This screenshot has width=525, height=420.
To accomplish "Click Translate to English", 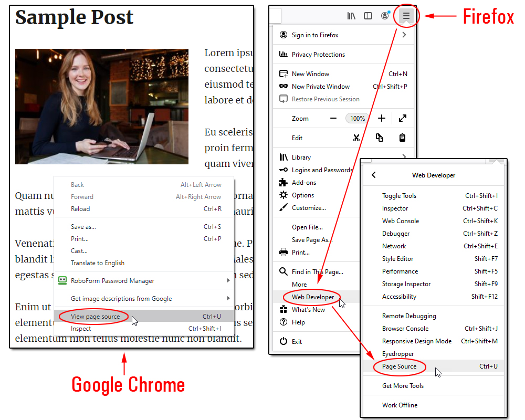I will coord(144,263).
